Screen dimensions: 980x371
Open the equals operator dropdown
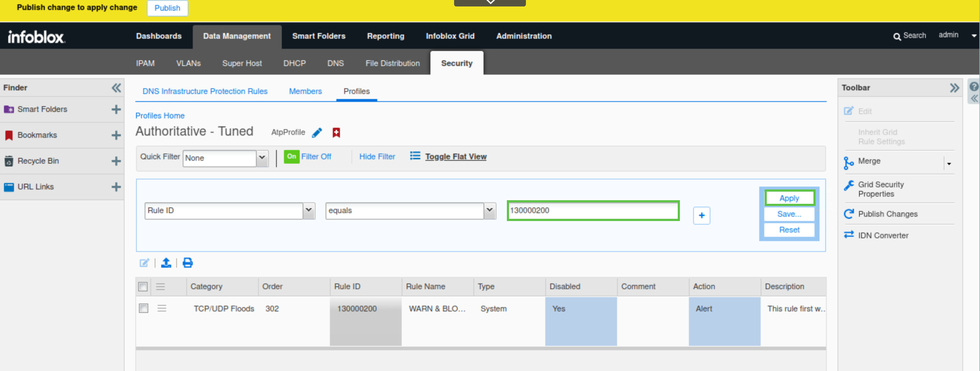coord(489,211)
